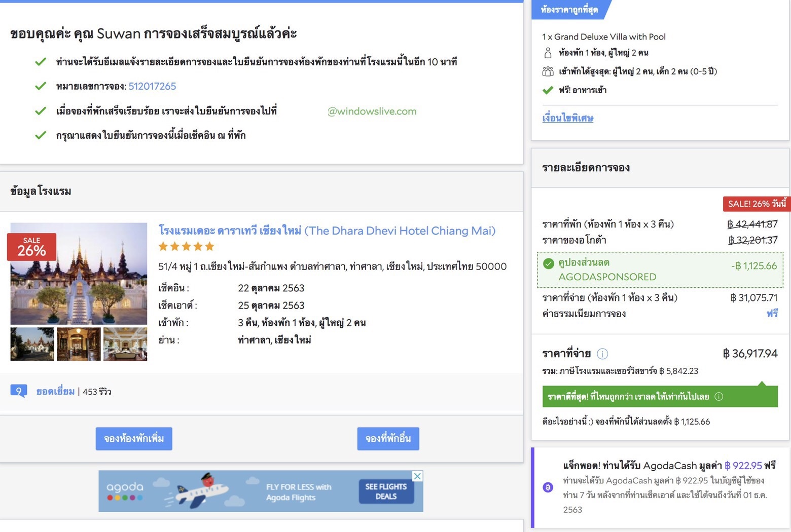Click the five-star rating icons
Image resolution: width=791 pixels, height=532 pixels.
pos(186,247)
